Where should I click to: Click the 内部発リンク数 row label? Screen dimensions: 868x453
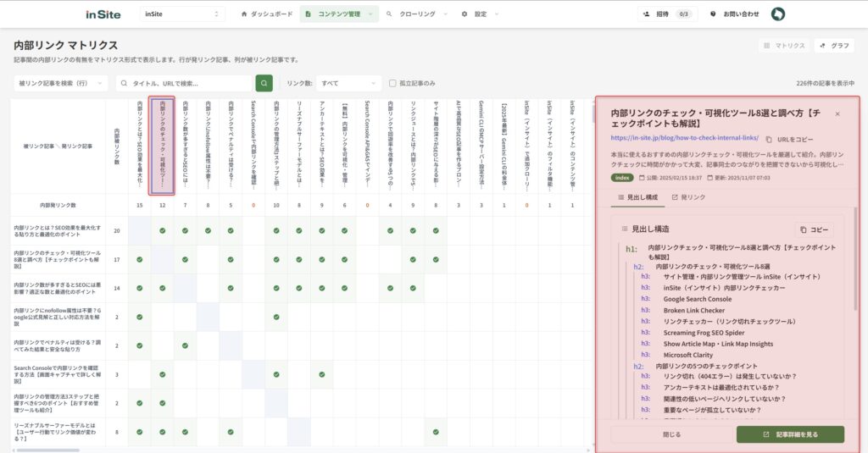click(58, 205)
